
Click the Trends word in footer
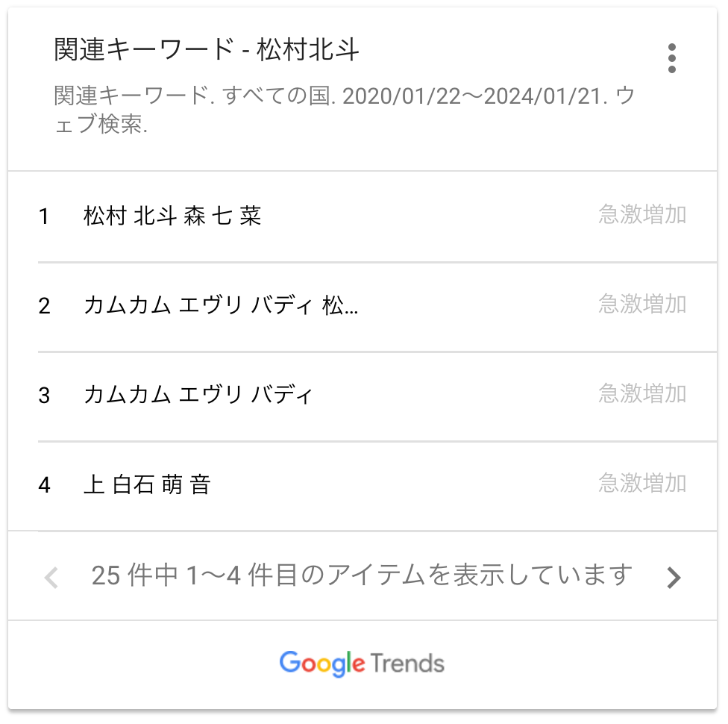point(407,663)
